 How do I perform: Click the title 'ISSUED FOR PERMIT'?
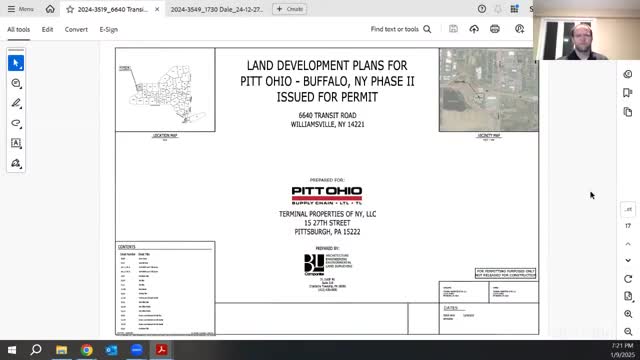tap(327, 97)
